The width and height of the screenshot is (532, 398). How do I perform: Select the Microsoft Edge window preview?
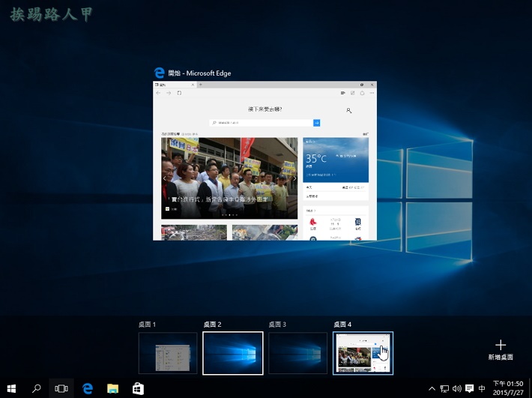265,161
